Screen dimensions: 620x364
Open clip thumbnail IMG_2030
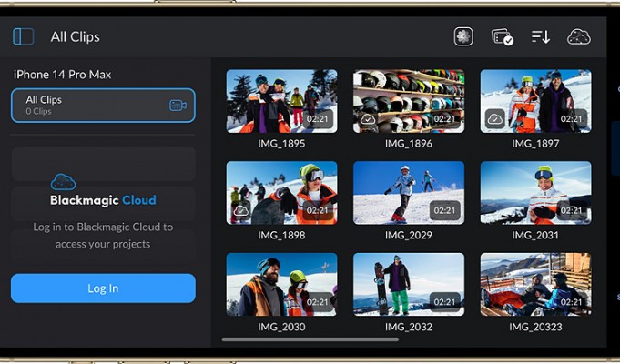pyautogui.click(x=281, y=285)
